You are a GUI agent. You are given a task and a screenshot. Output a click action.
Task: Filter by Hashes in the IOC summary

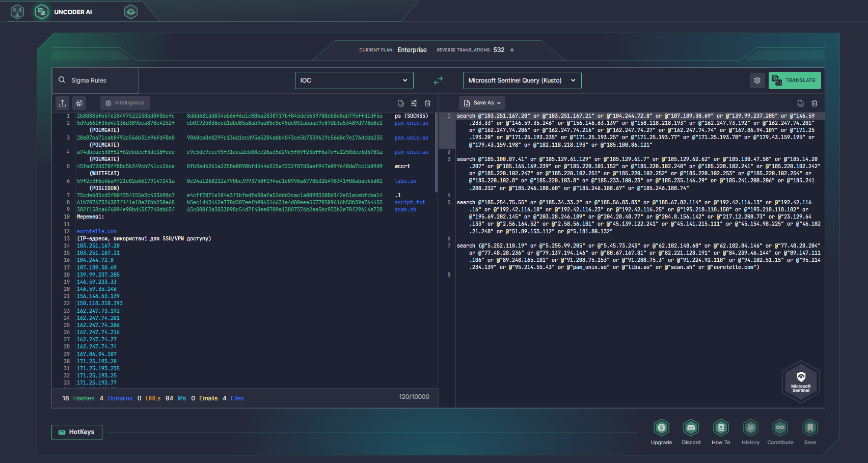[x=84, y=398]
